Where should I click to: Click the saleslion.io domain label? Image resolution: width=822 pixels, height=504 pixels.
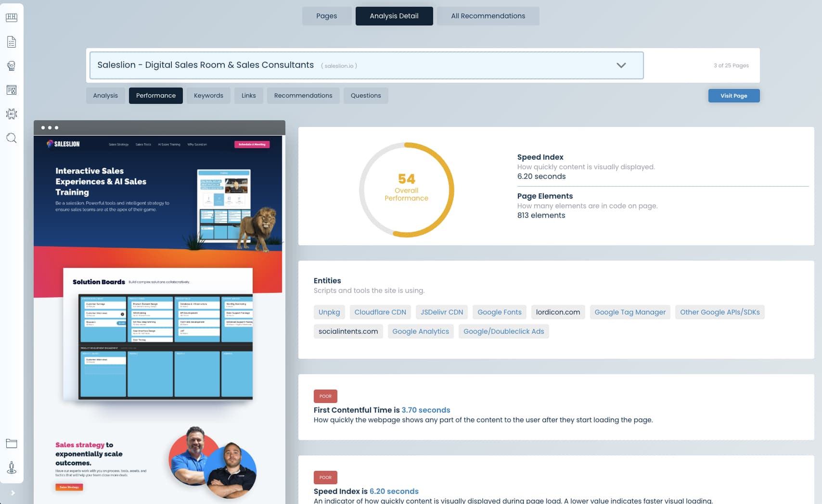pos(339,66)
